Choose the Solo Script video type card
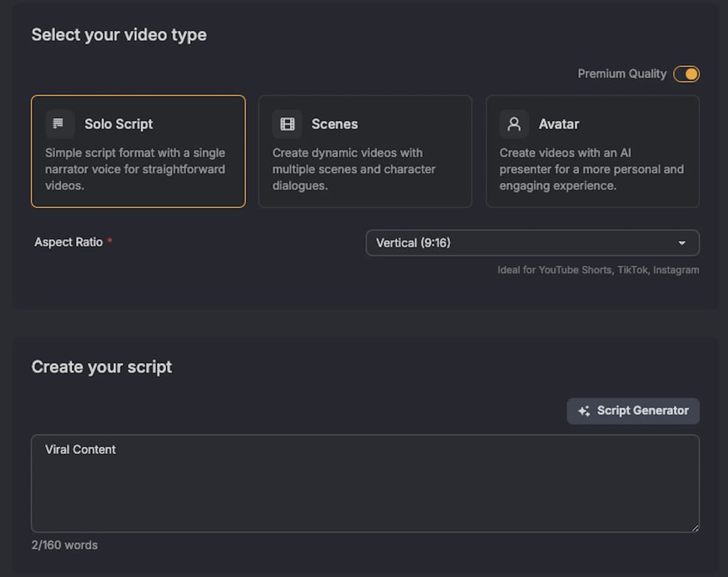Image resolution: width=728 pixels, height=577 pixels. coord(138,151)
